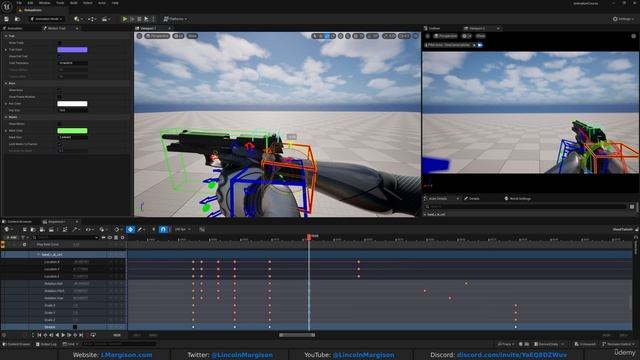Click the Unreal Engine logo icon
Viewport: 640px width, 360px height.
point(7,7)
